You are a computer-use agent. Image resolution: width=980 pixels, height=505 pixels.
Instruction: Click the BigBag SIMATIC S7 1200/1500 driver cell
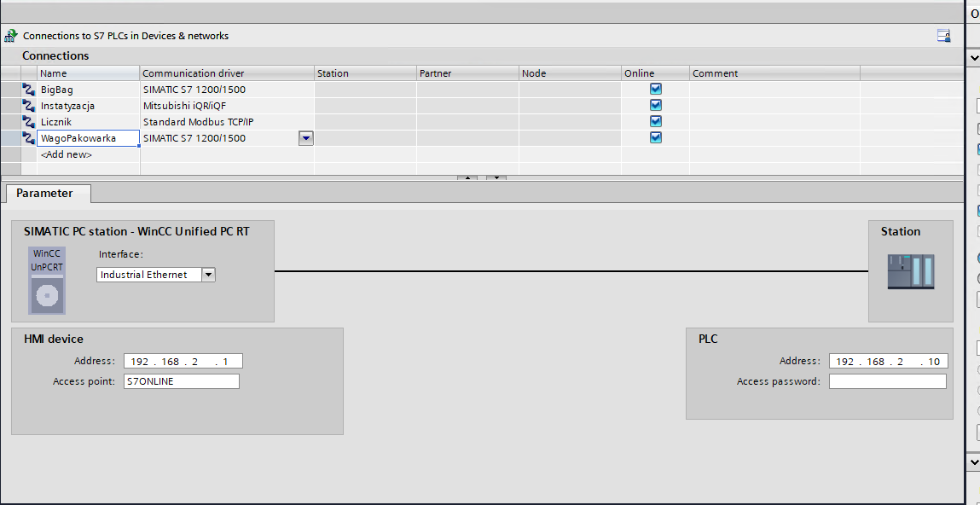[x=227, y=90]
